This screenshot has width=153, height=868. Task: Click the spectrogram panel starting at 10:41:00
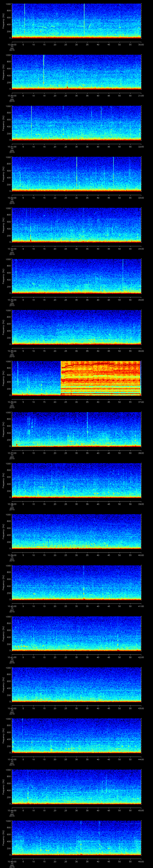(76, 633)
